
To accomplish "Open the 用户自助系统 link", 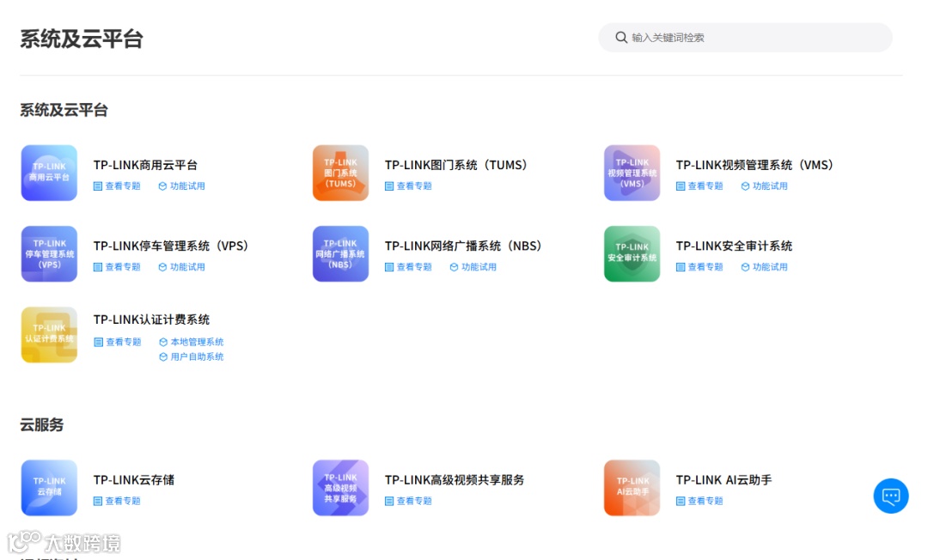I will (191, 356).
